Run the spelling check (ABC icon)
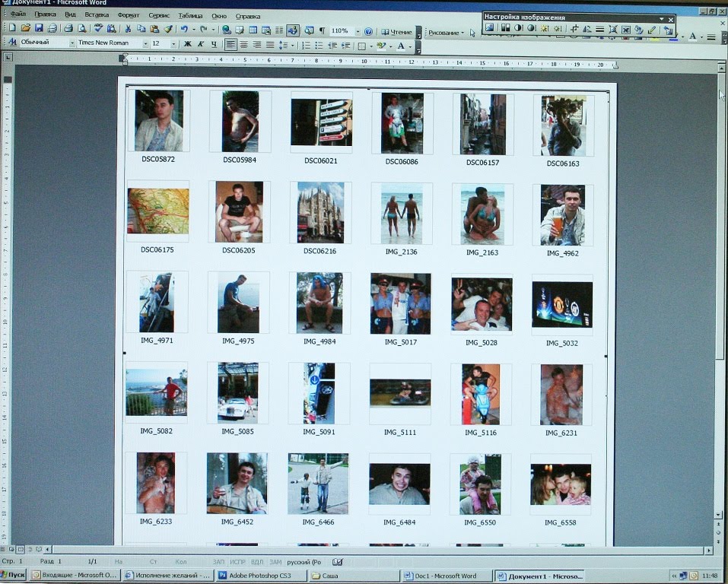This screenshot has width=728, height=584. (98, 28)
